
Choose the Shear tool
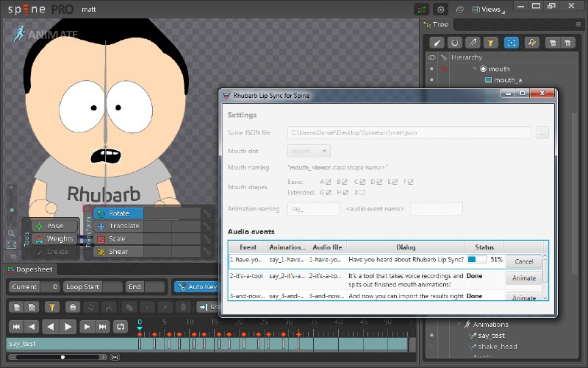(x=118, y=252)
